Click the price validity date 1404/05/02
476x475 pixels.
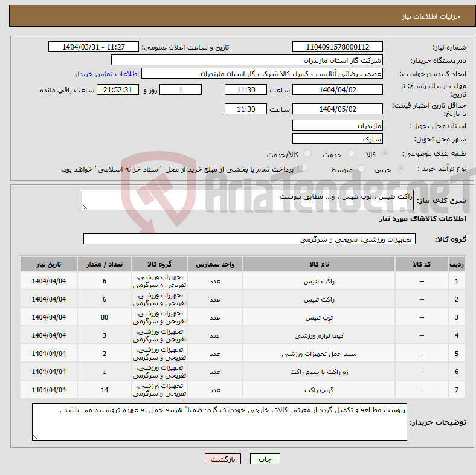click(x=337, y=109)
